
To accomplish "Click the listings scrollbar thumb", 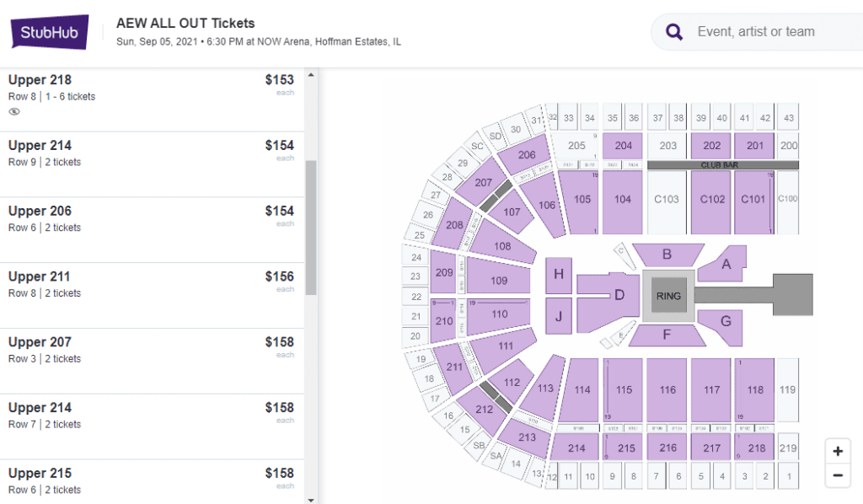I will 311,228.
